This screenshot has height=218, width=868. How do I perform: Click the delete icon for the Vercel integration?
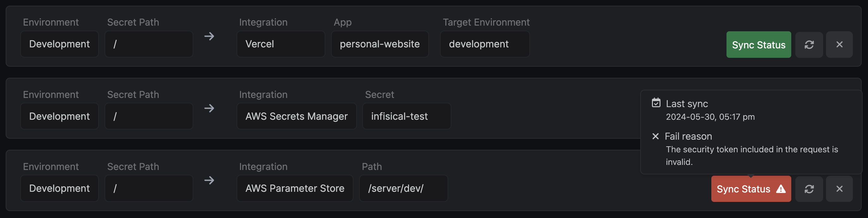[x=839, y=44]
